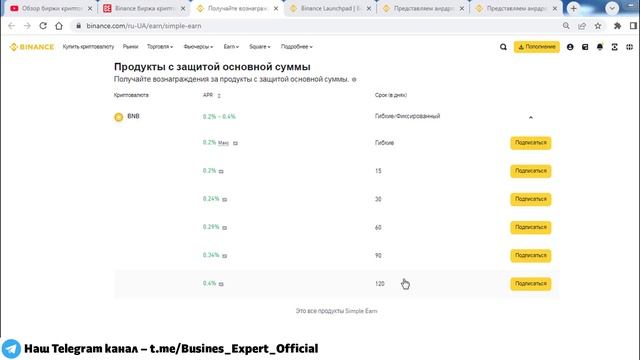
Task: Open the Earn dropdown menu
Action: tap(231, 47)
